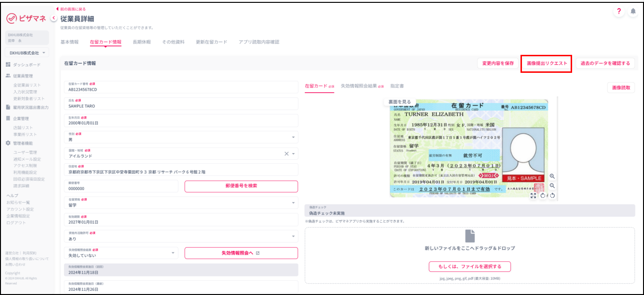This screenshot has height=295, width=644.
Task: Open the 失効情報照会結果 dropdown
Action: 121,253
